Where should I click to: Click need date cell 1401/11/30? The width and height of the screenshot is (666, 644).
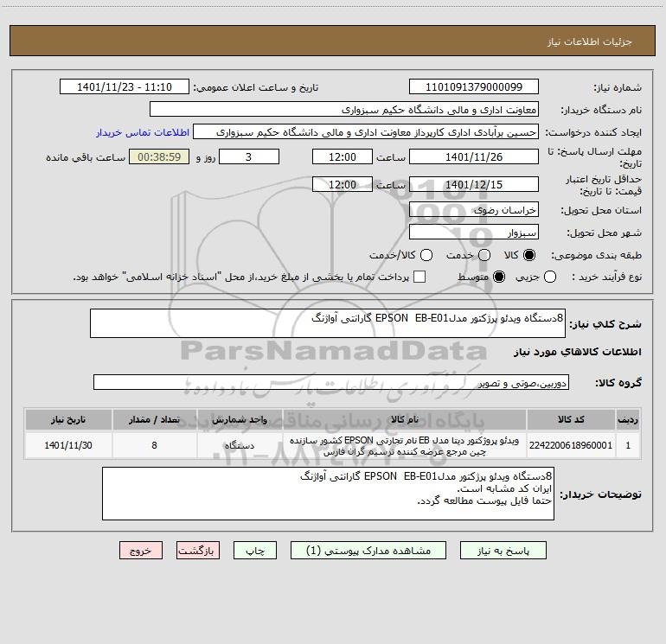(68, 445)
